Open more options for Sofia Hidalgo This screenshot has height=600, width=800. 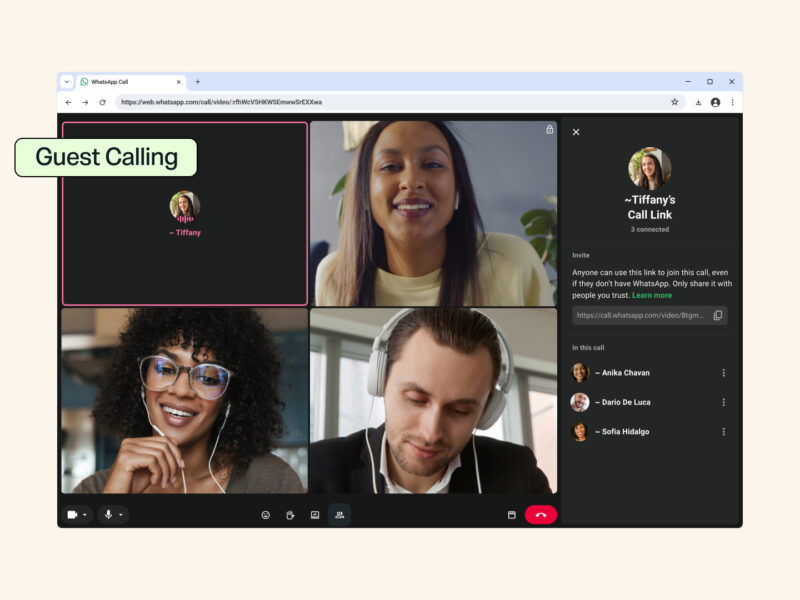pos(723,432)
